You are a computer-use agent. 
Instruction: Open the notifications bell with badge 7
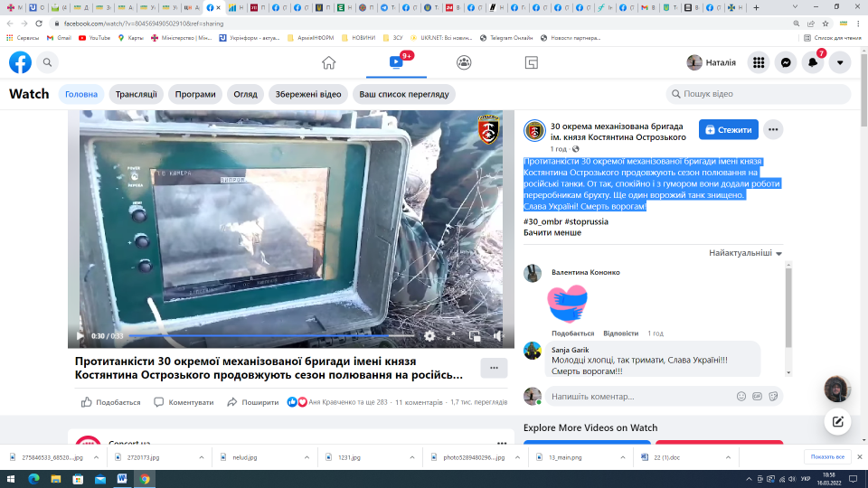(813, 62)
